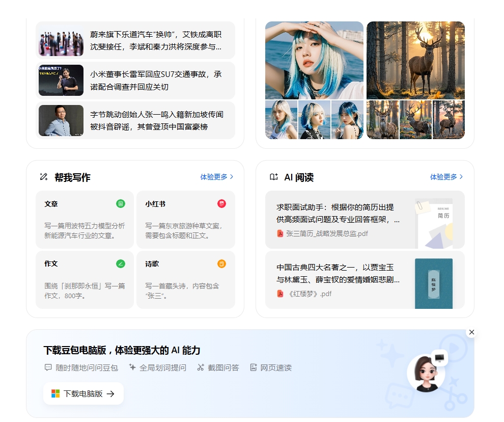
Task: Click the orange 诗歌 poetry icon
Action: tap(221, 263)
